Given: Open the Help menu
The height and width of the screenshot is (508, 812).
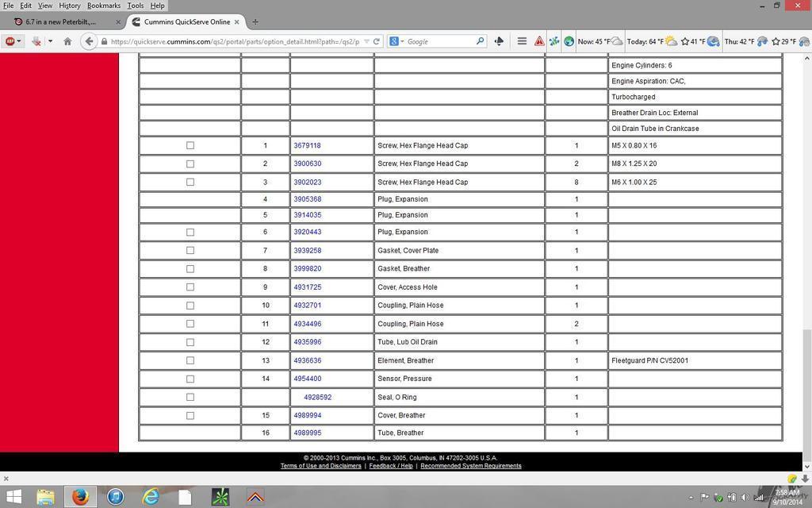Looking at the screenshot, I should (x=158, y=6).
